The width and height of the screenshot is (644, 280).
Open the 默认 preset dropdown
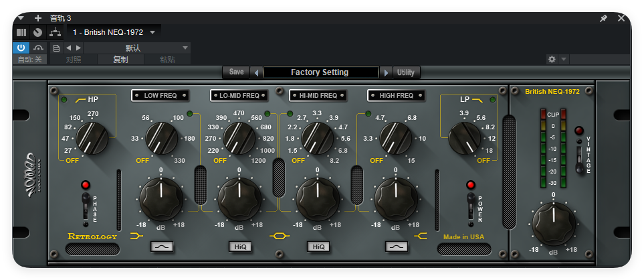(137, 48)
